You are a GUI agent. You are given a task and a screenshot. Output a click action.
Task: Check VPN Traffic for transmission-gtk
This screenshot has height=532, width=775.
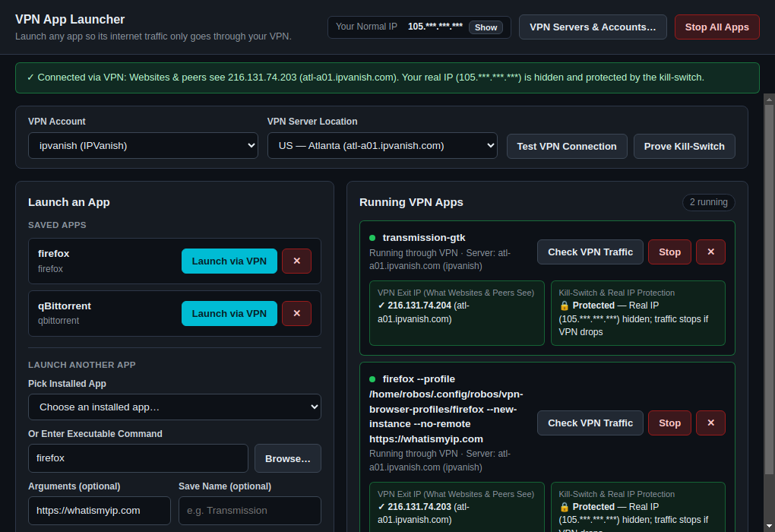pos(590,252)
